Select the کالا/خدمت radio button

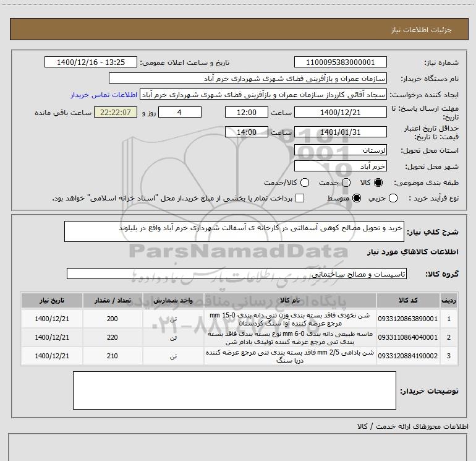coord(305,183)
